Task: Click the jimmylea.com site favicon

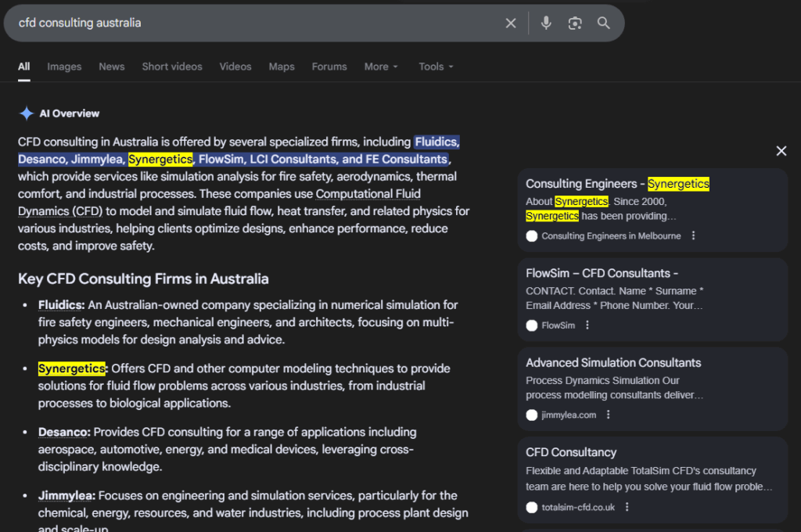Action: pos(532,415)
